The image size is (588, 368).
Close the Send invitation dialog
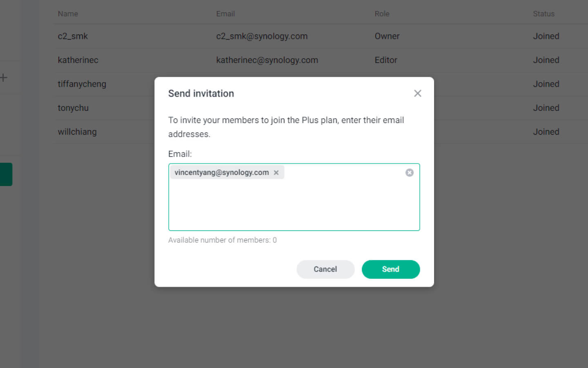click(417, 94)
